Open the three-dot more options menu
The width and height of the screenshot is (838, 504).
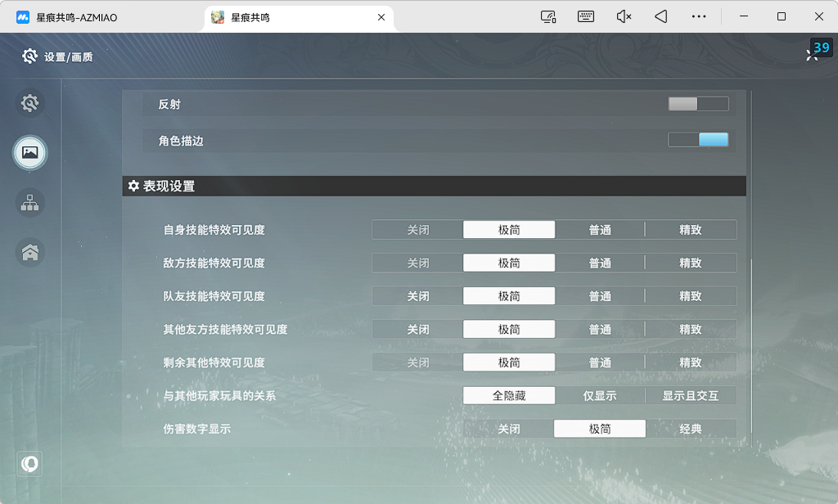pyautogui.click(x=699, y=16)
